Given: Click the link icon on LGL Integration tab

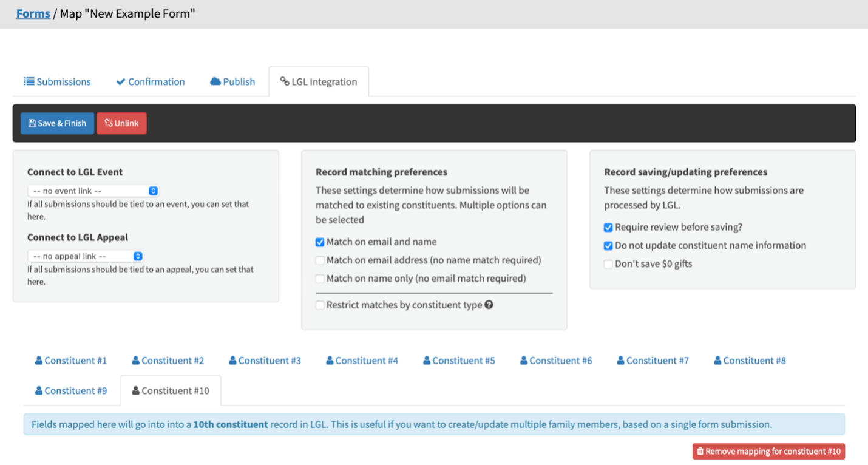Looking at the screenshot, I should 285,81.
